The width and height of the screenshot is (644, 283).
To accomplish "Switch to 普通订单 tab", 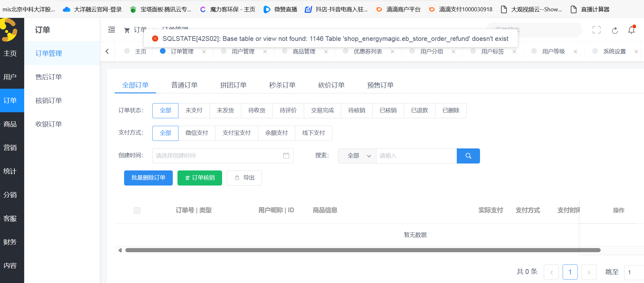I will [x=184, y=85].
